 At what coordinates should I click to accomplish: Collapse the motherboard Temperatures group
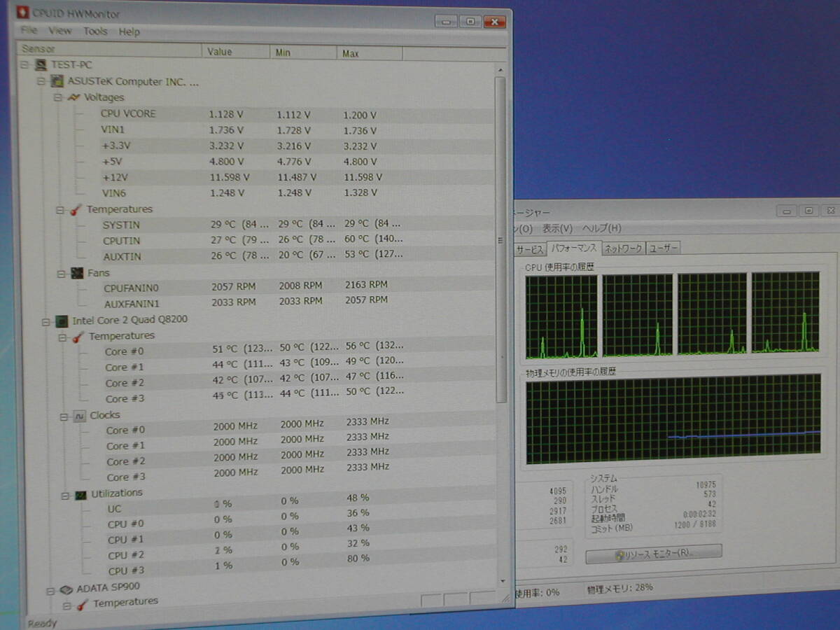click(59, 209)
